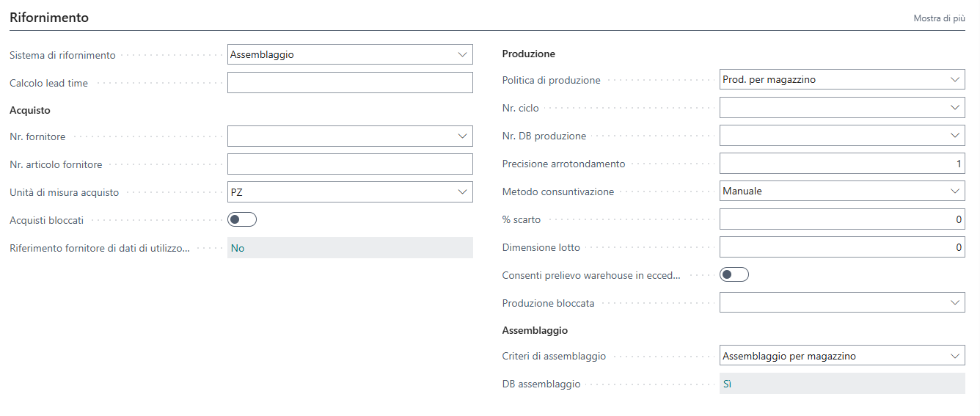
Task: Click the Nr. articolo fornitore field
Action: pyautogui.click(x=350, y=164)
